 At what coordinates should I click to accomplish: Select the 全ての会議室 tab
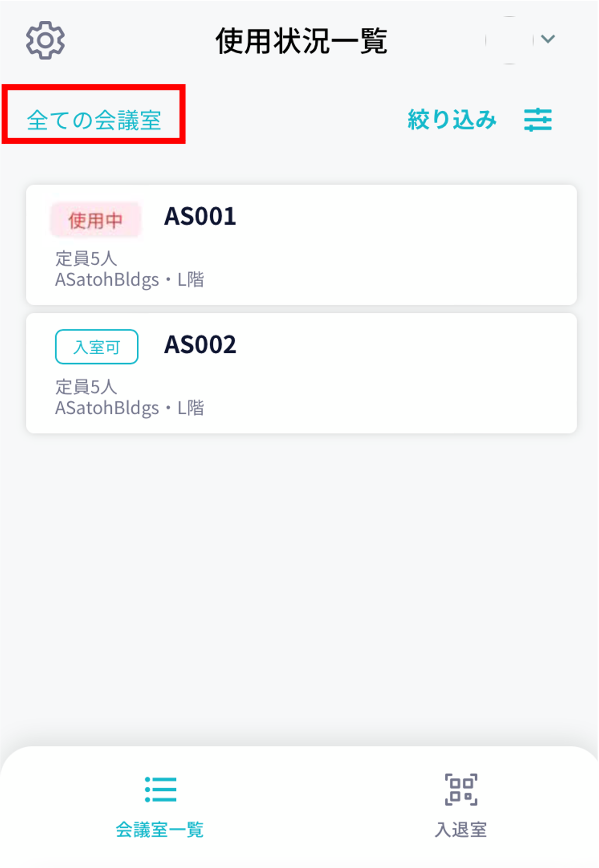(x=94, y=120)
